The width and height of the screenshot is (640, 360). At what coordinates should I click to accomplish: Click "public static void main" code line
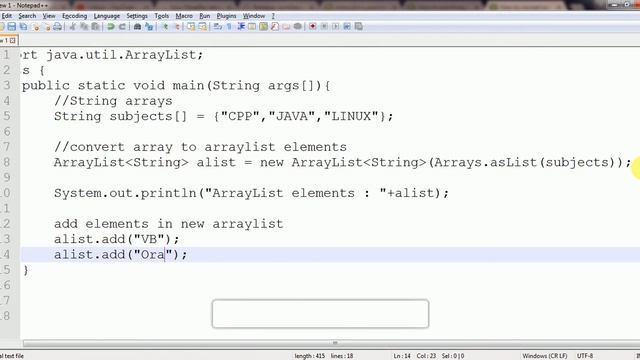point(176,86)
